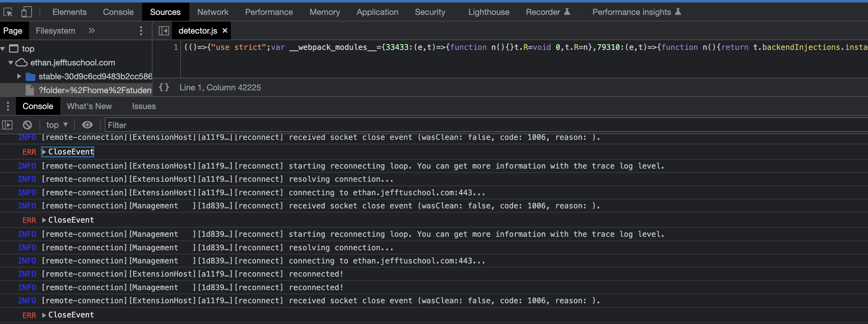Screen dimensions: 868x324
Task: Open the Elements panel tab
Action: coord(69,12)
